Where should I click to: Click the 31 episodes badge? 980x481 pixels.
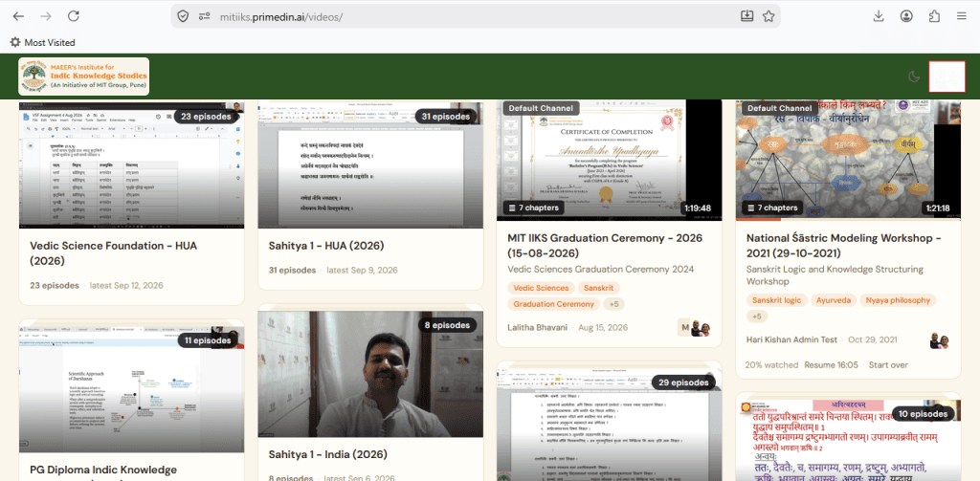(x=445, y=117)
